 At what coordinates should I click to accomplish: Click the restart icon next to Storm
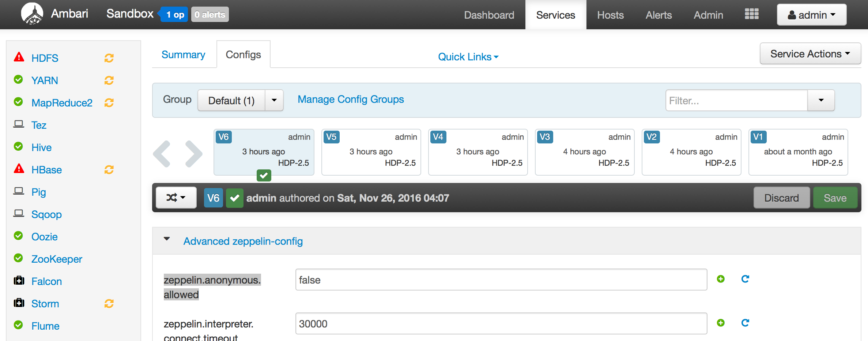point(109,303)
